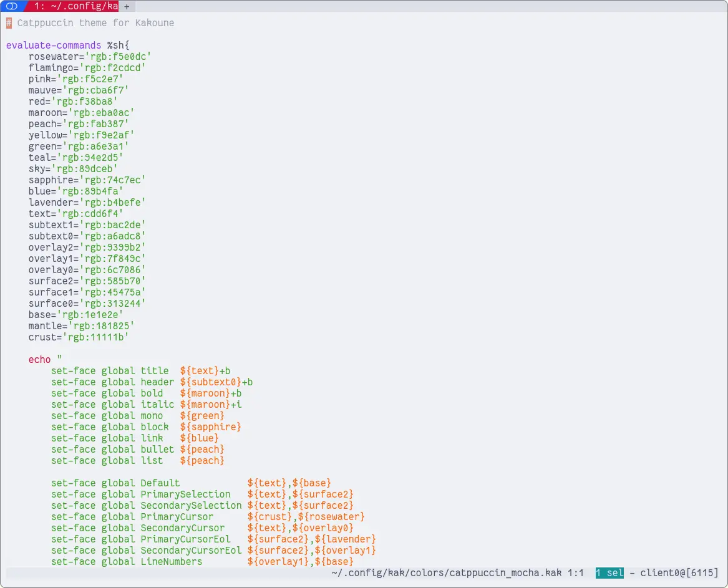
Task: Click the text='rgb:cdd6f4' line
Action: pyautogui.click(x=75, y=213)
